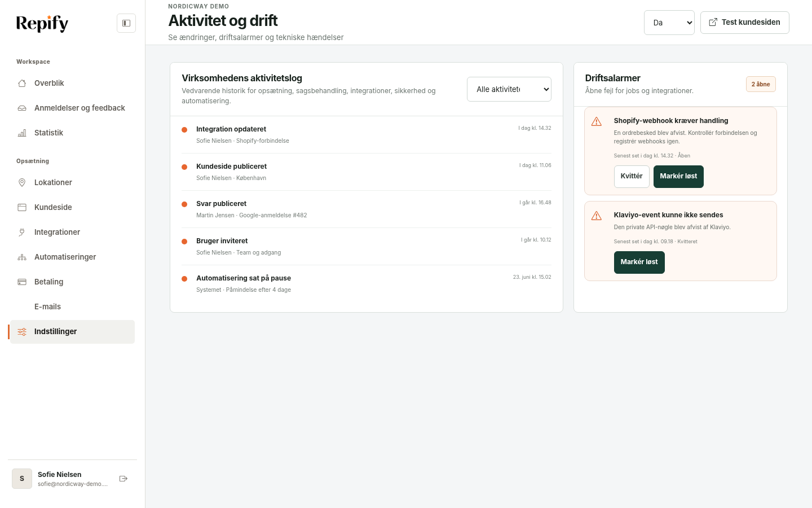Click the Integrationer plug icon
This screenshot has height=508, width=812.
click(x=22, y=232)
